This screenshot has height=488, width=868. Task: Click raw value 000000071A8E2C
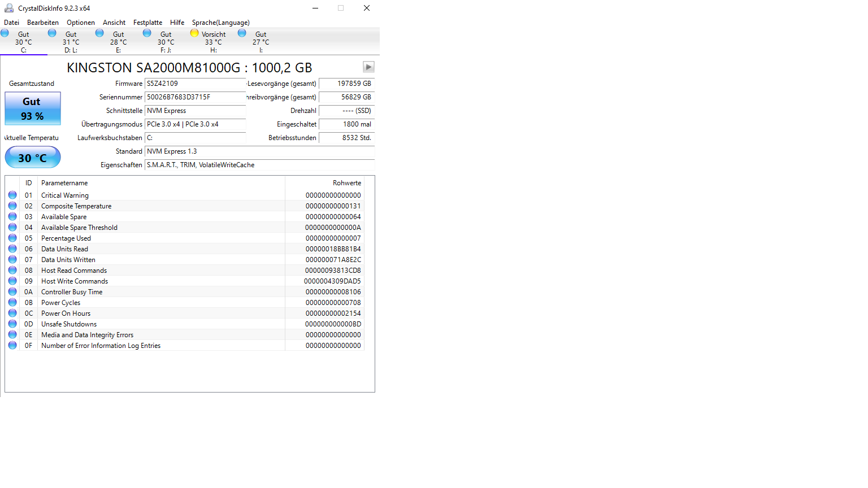click(x=333, y=260)
